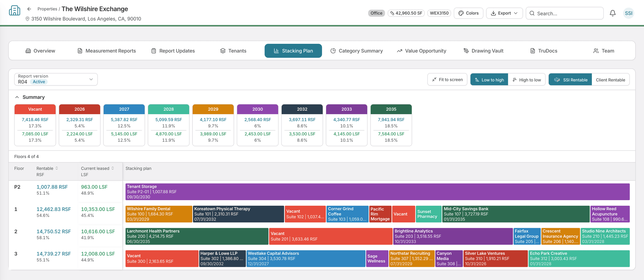Select Westlake Capital Advisors suite block
This screenshot has width=644, height=280.
pyautogui.click(x=306, y=259)
